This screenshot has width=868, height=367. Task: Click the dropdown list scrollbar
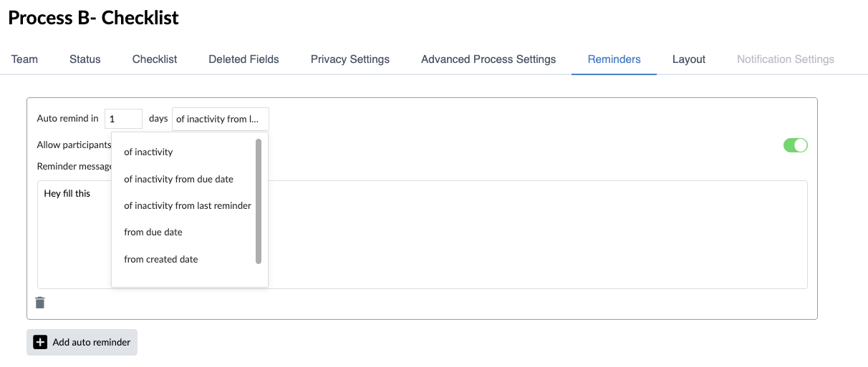[259, 200]
